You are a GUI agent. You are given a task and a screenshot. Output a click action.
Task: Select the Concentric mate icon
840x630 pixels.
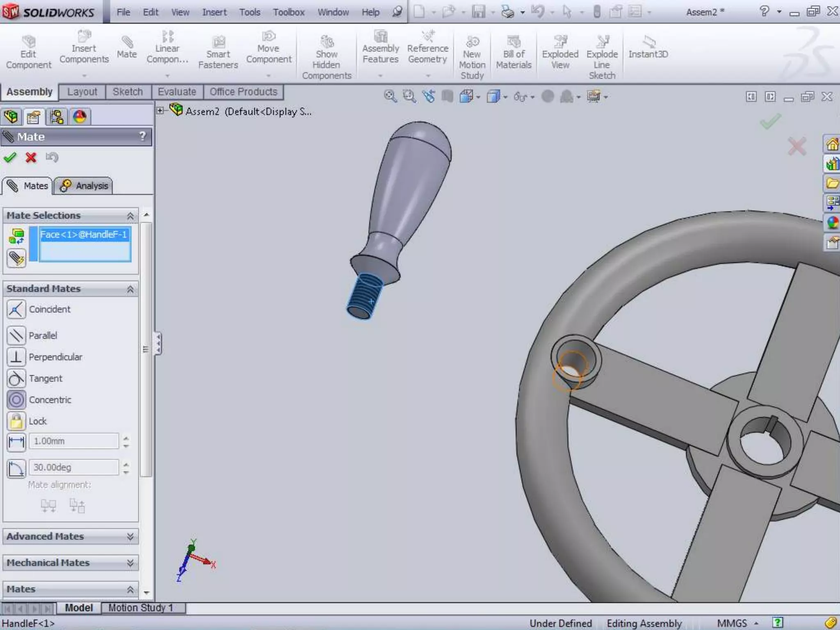click(16, 399)
